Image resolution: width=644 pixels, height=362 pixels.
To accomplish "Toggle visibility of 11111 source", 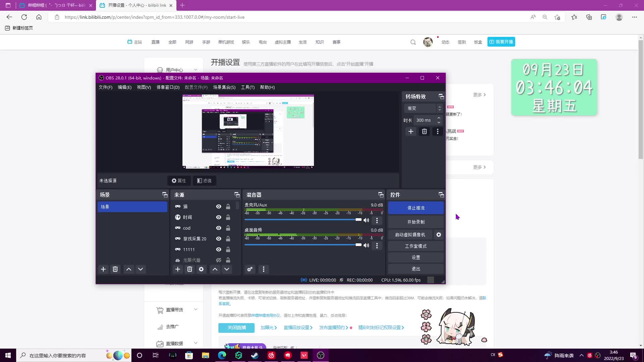I will [x=219, y=249].
